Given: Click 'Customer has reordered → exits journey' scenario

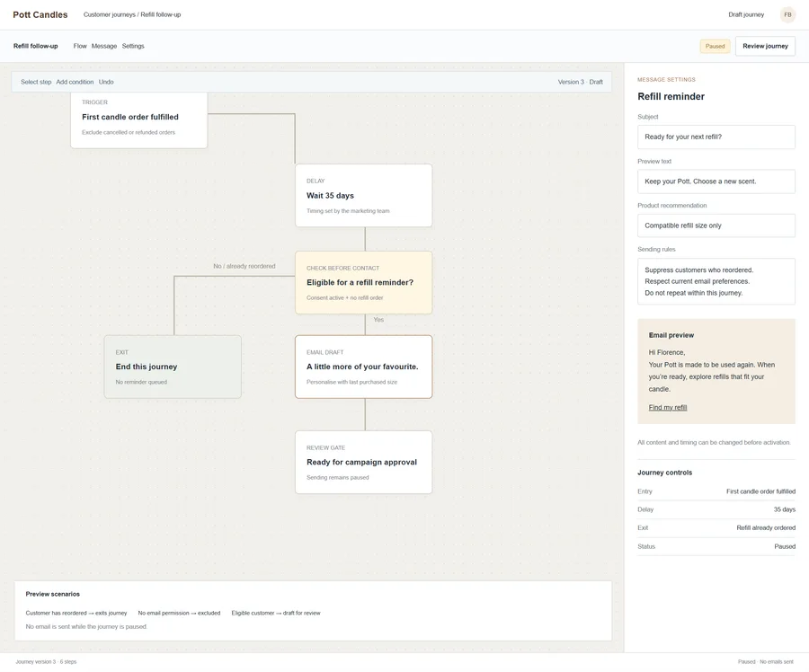Looking at the screenshot, I should tap(76, 614).
